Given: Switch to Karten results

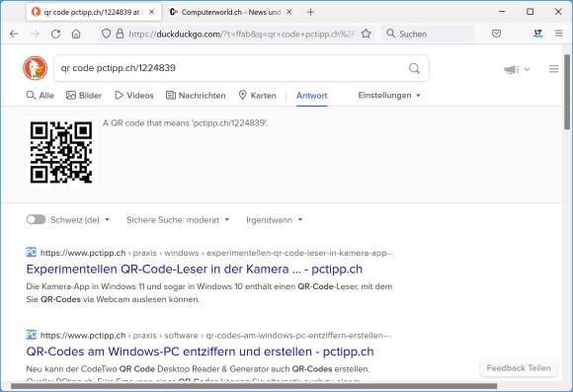Looking at the screenshot, I should (x=257, y=96).
